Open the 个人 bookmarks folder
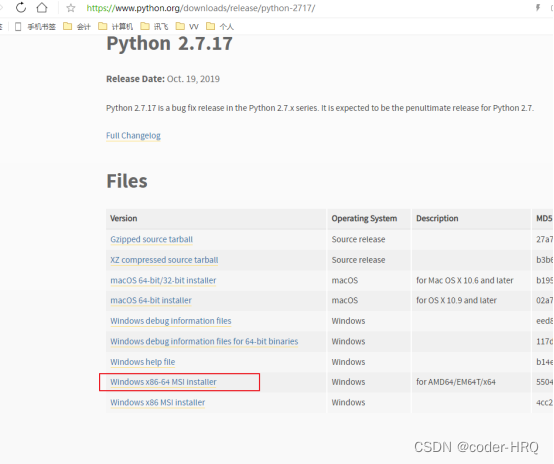 click(x=220, y=27)
